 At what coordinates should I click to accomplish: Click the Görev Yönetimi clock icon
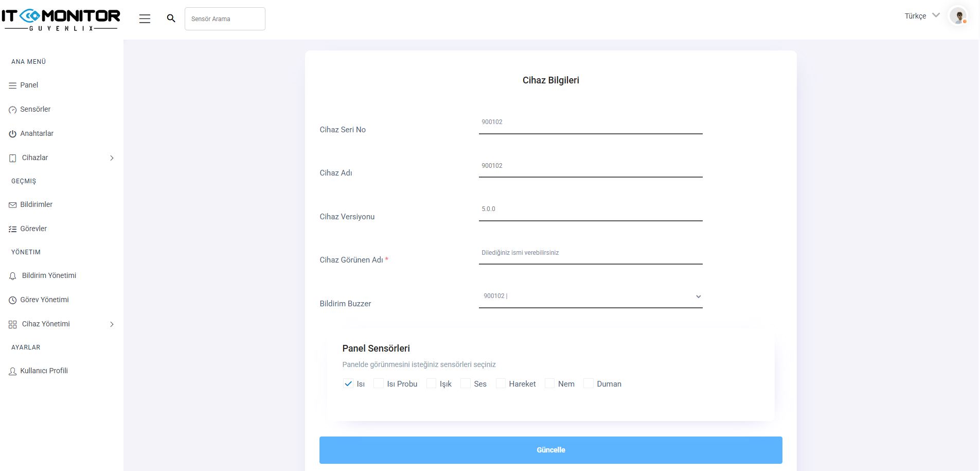click(x=13, y=300)
